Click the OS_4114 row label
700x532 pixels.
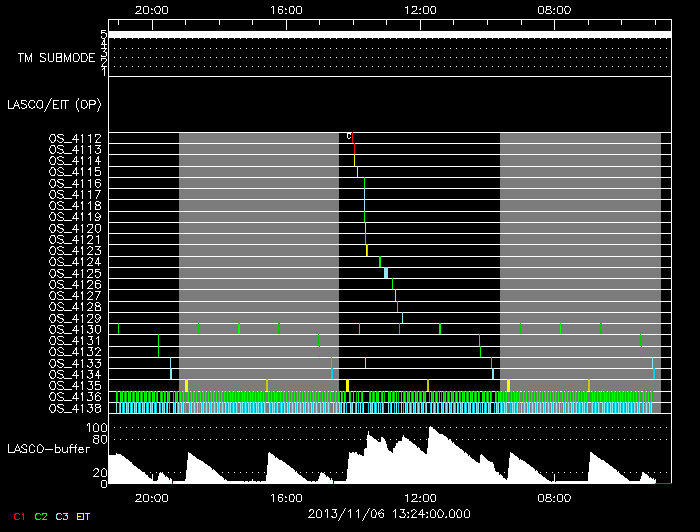coord(75,161)
